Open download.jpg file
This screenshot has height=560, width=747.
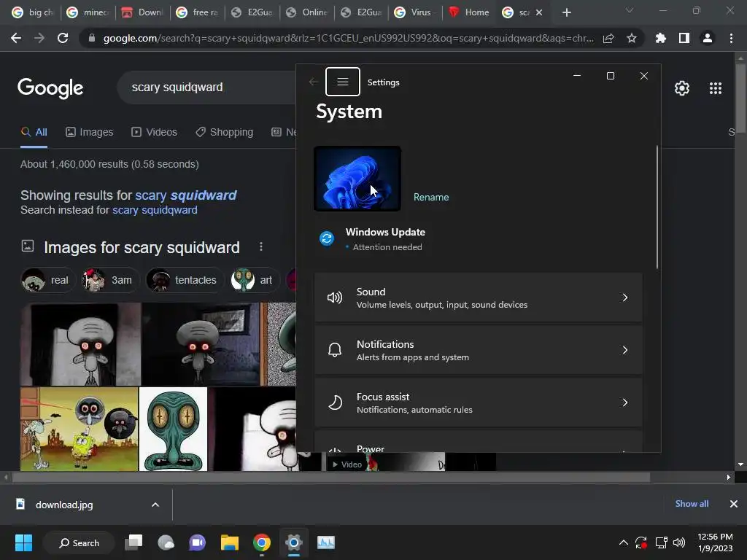click(x=64, y=505)
